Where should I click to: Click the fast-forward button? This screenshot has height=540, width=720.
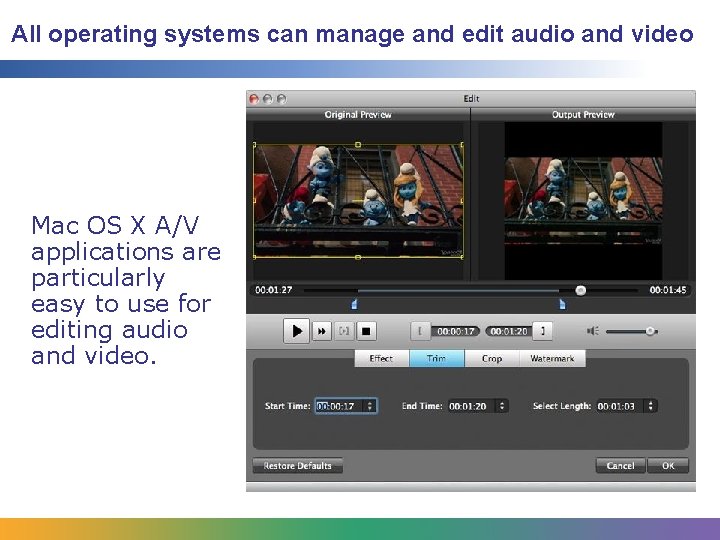[322, 331]
